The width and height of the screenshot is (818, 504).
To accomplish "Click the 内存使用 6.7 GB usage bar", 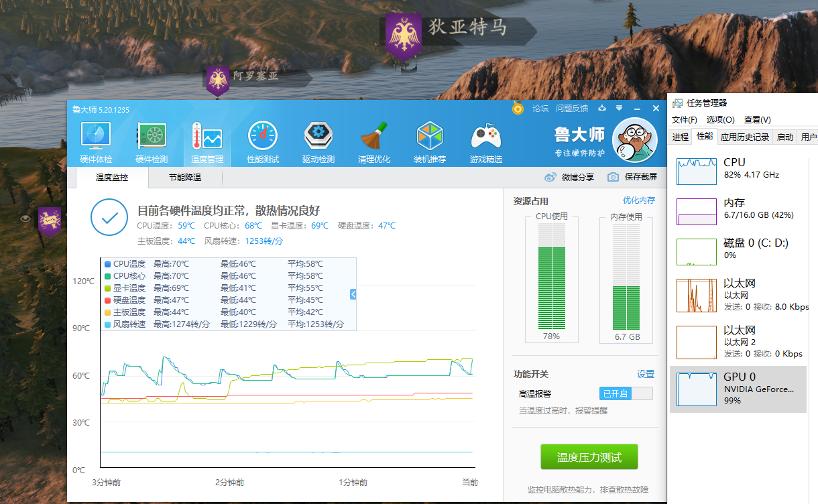I will (626, 277).
